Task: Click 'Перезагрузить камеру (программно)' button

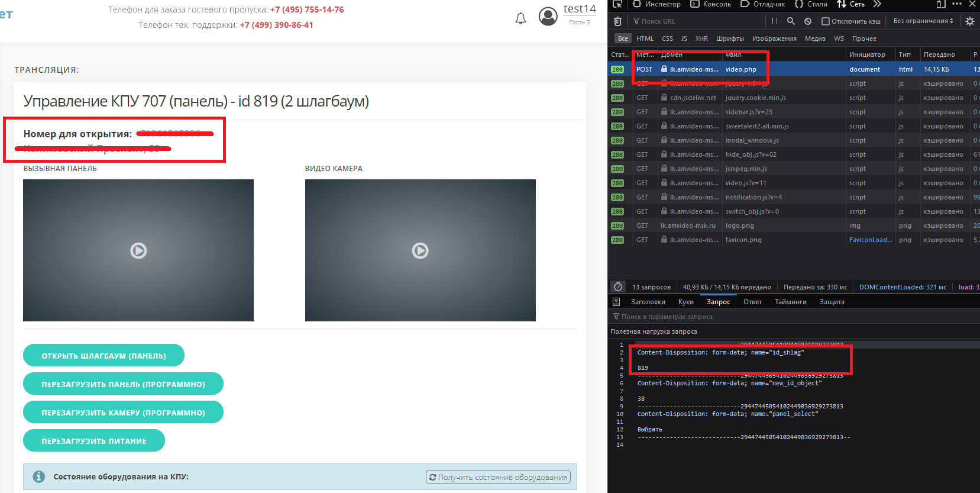Action: coord(123,413)
